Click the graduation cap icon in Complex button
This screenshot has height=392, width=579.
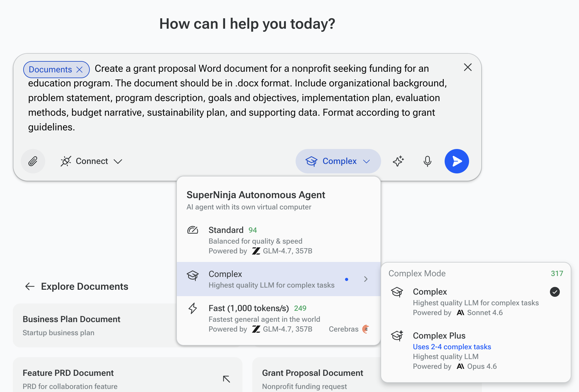(x=311, y=161)
